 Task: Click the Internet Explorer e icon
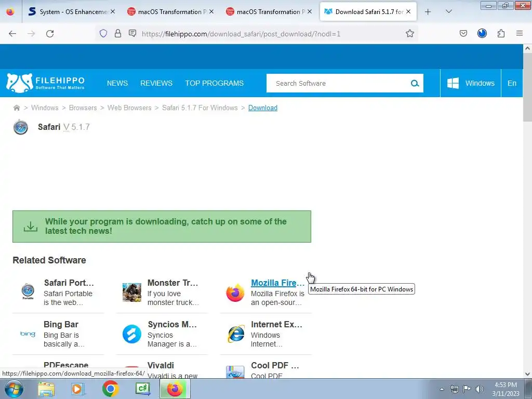coord(236,334)
